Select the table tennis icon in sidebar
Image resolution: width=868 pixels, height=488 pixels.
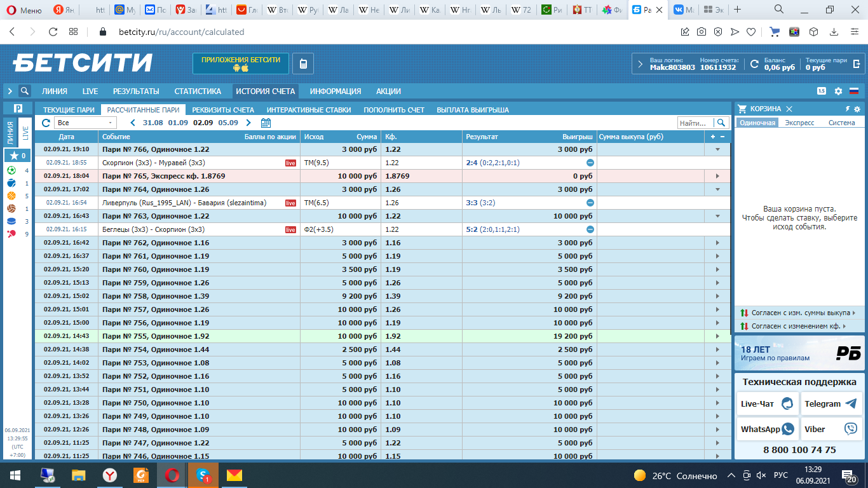pos(11,234)
